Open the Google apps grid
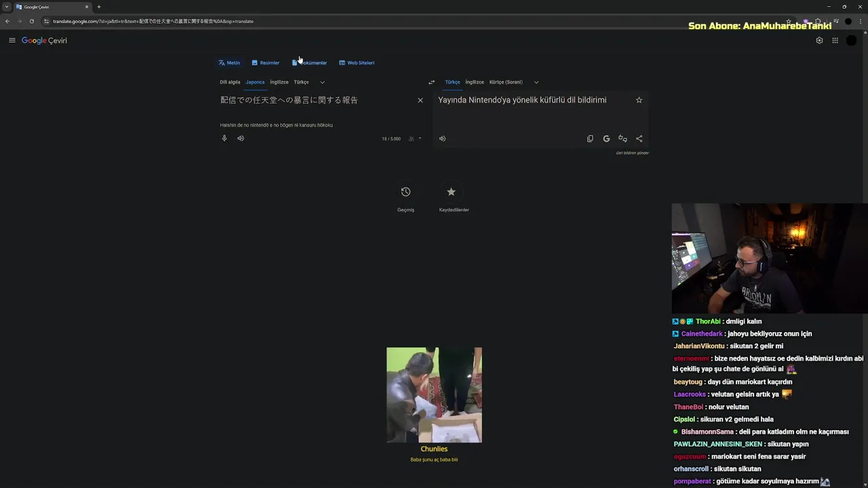The width and height of the screenshot is (868, 488). coord(835,41)
